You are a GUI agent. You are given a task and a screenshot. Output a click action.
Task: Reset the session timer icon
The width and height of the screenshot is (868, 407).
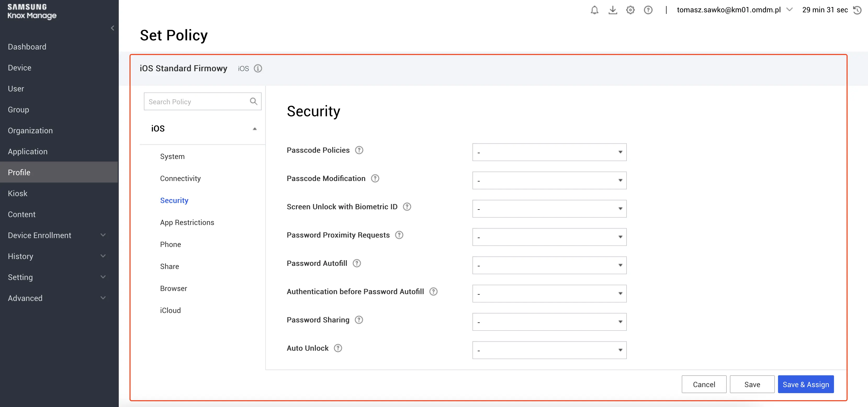click(x=857, y=10)
